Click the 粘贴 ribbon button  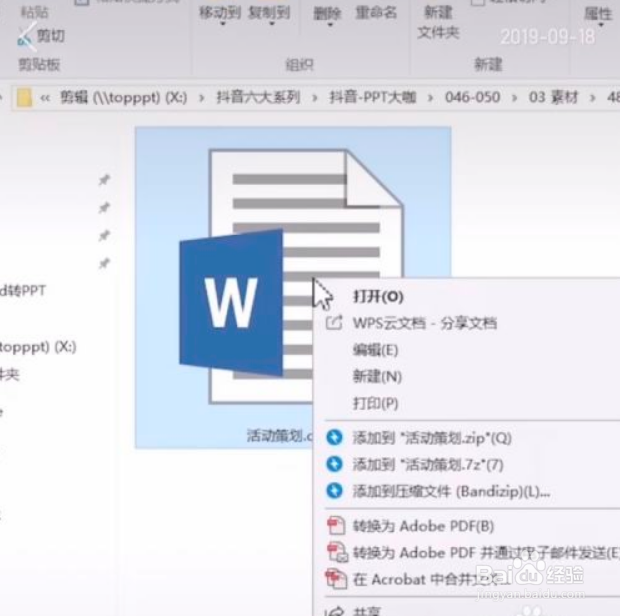pyautogui.click(x=35, y=12)
